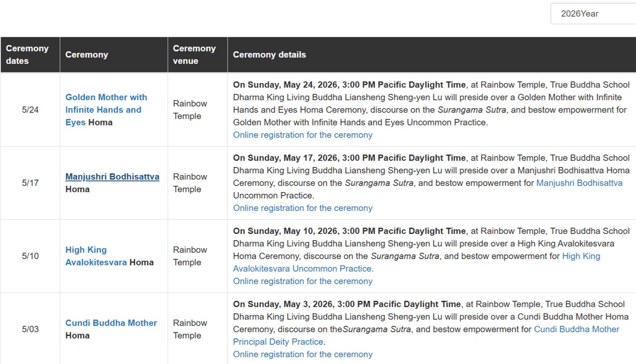Open online registration for May 10 ceremony
Viewport: 636px width, 364px height.
tap(302, 281)
